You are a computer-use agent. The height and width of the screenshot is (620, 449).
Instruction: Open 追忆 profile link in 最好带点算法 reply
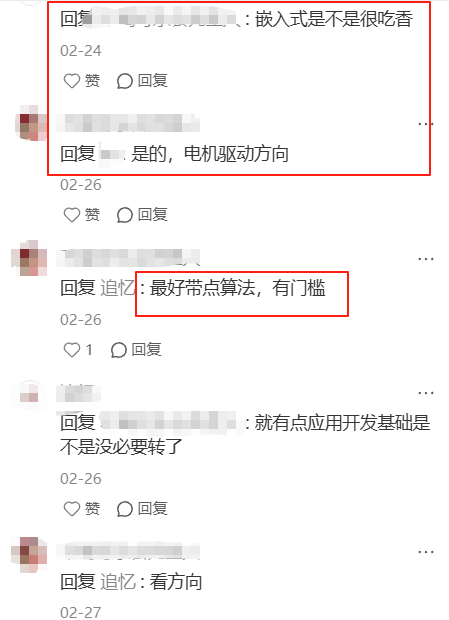(118, 288)
